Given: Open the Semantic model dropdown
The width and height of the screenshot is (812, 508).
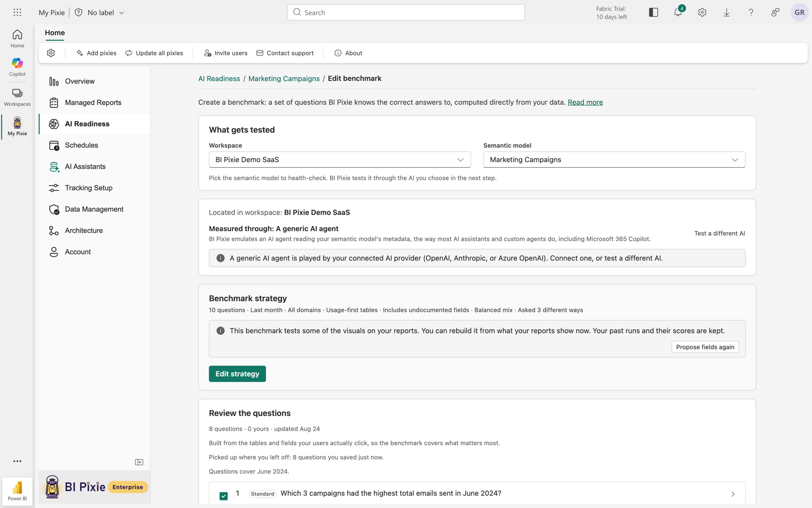Looking at the screenshot, I should pos(614,160).
